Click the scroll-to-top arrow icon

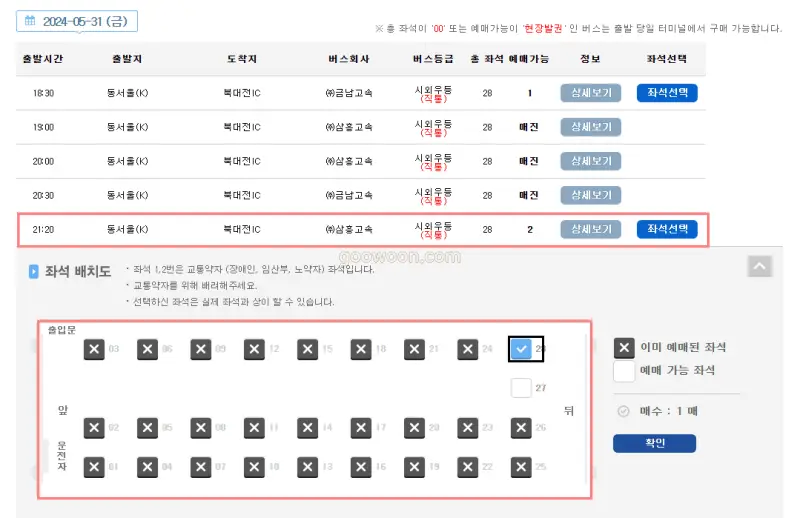point(760,266)
